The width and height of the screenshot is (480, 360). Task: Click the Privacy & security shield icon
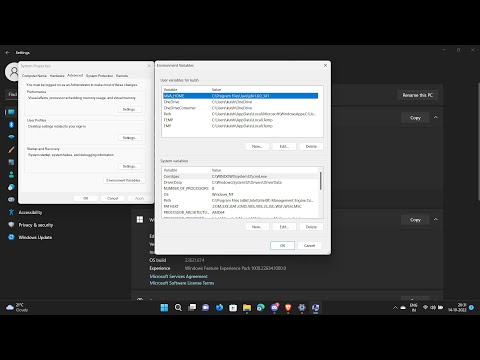11,225
